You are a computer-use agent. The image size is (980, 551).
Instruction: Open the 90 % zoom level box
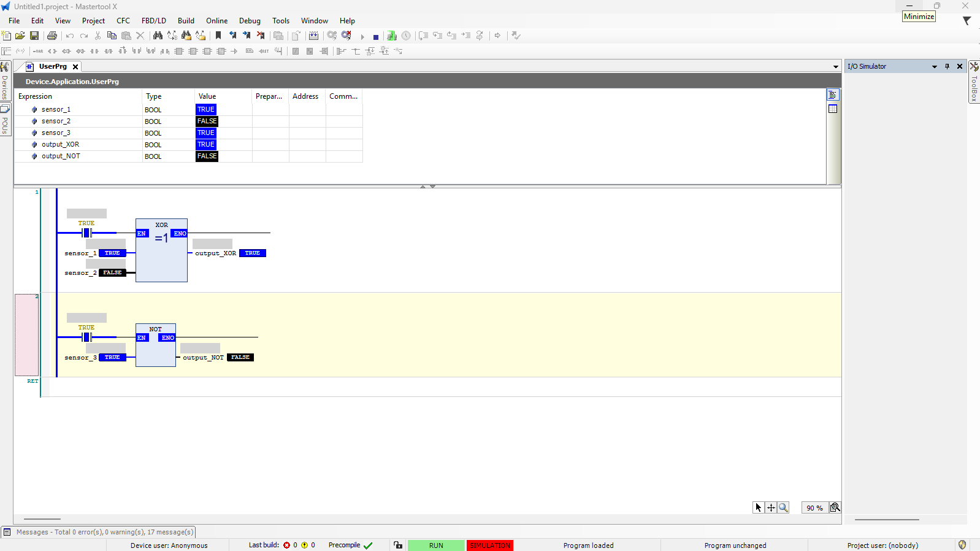[x=814, y=507]
